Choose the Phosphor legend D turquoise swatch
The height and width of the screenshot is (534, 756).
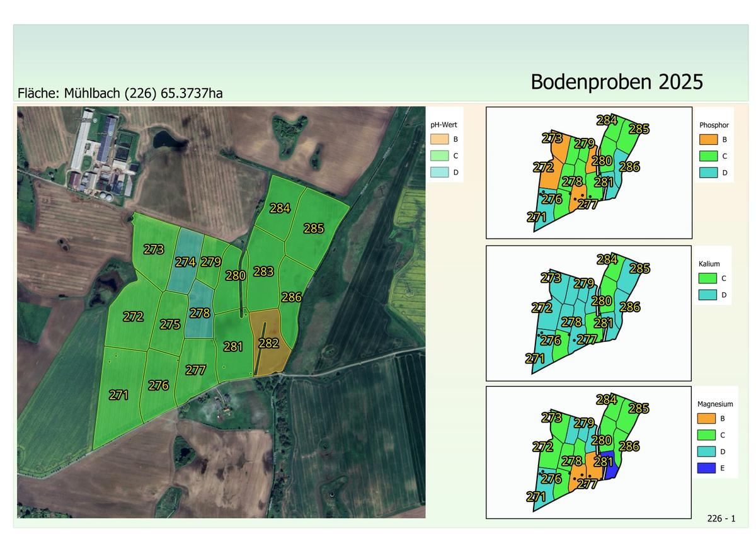click(x=708, y=173)
